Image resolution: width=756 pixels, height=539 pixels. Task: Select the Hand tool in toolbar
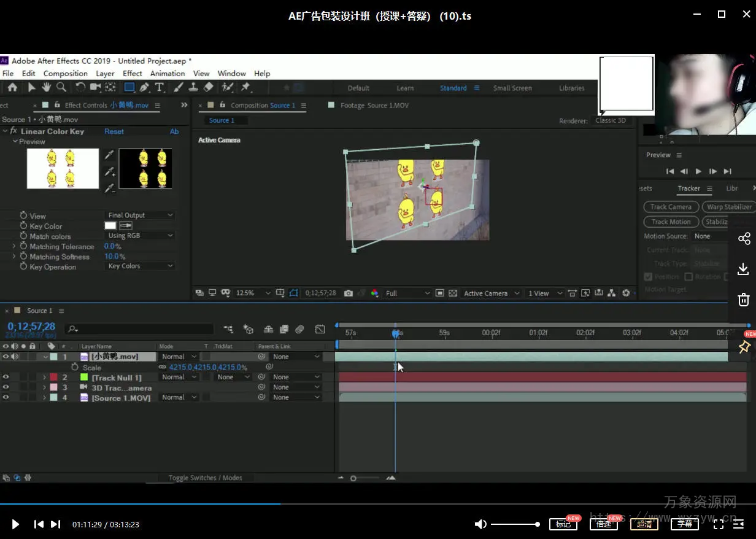46,87
